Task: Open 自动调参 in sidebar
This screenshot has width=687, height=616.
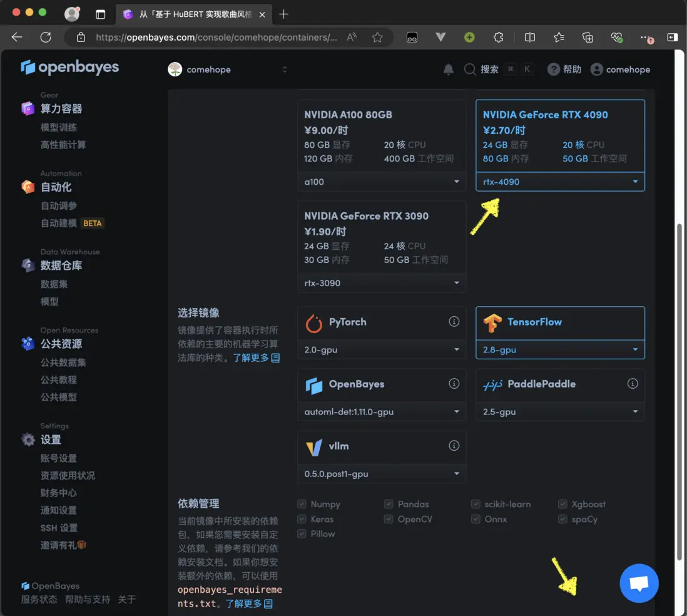Action: (59, 205)
